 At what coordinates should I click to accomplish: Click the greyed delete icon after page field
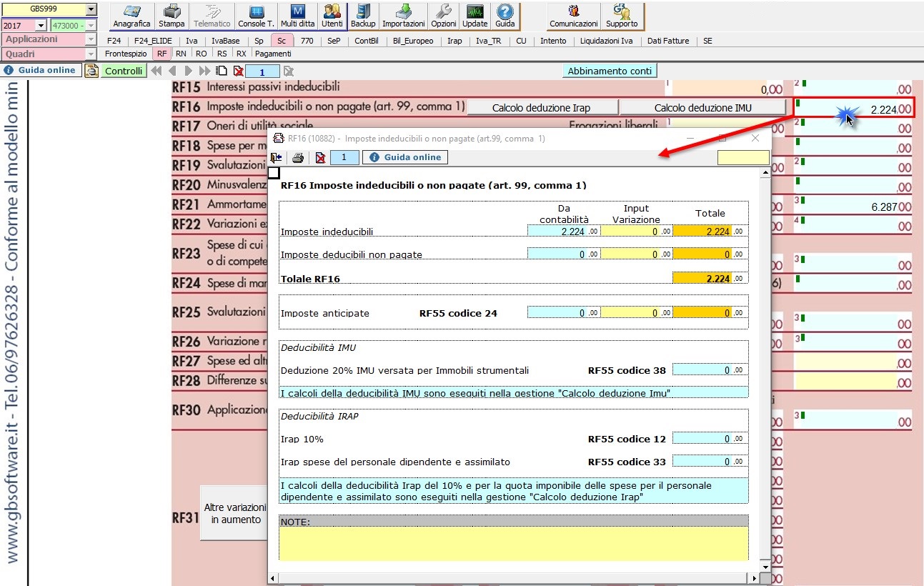pos(289,71)
